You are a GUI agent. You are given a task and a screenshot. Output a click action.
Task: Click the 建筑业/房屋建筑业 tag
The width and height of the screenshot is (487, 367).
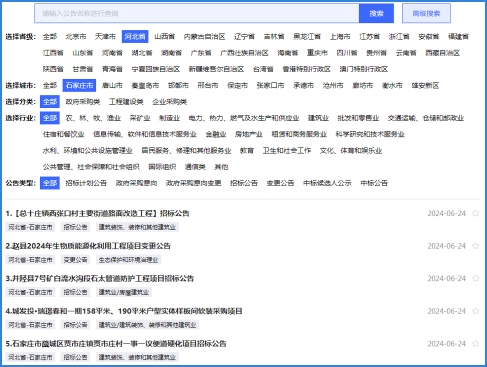124,292
